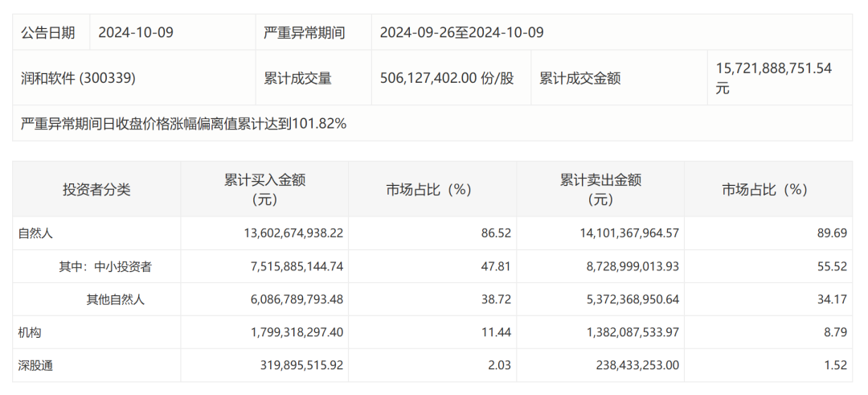Click the 累计买入金额 column header
The height and width of the screenshot is (395, 868).
click(x=264, y=190)
